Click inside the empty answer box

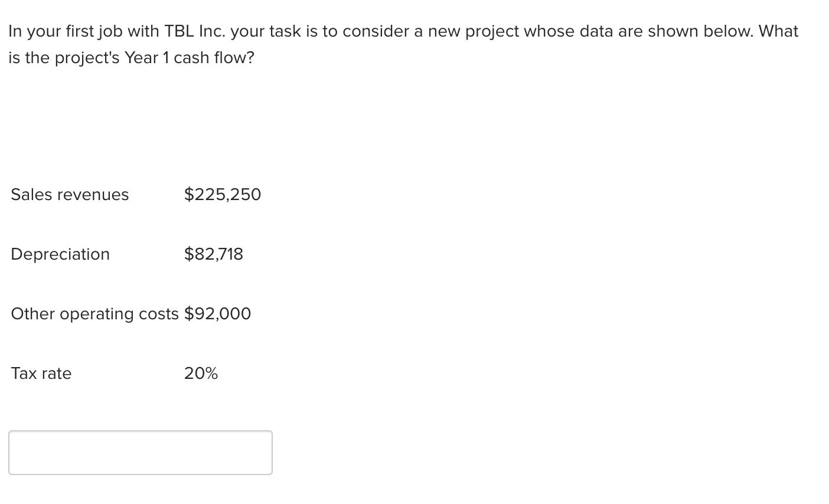[140, 452]
